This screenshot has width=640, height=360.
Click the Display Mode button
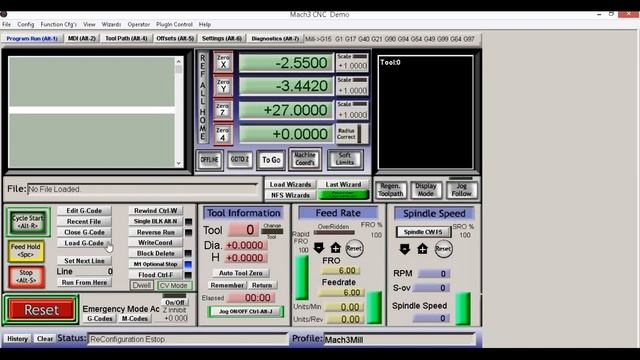[426, 190]
